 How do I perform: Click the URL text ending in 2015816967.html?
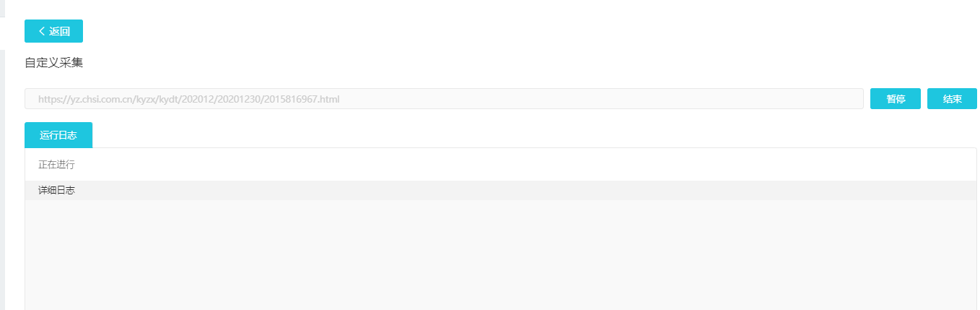[x=188, y=99]
